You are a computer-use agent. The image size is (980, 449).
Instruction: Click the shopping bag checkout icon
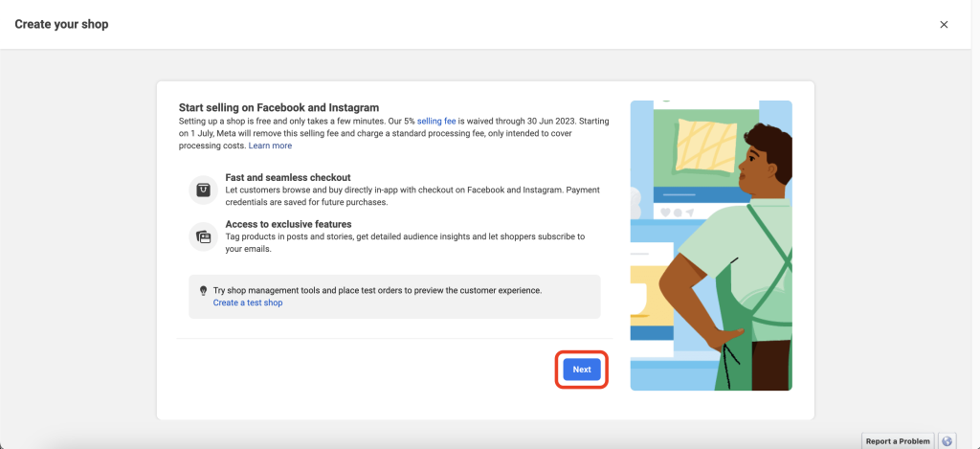point(203,190)
